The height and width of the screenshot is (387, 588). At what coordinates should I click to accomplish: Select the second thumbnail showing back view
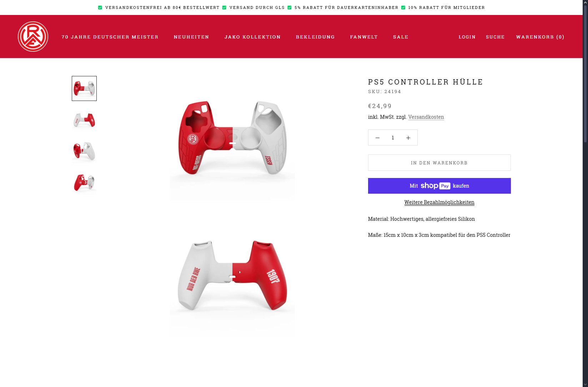pos(84,120)
